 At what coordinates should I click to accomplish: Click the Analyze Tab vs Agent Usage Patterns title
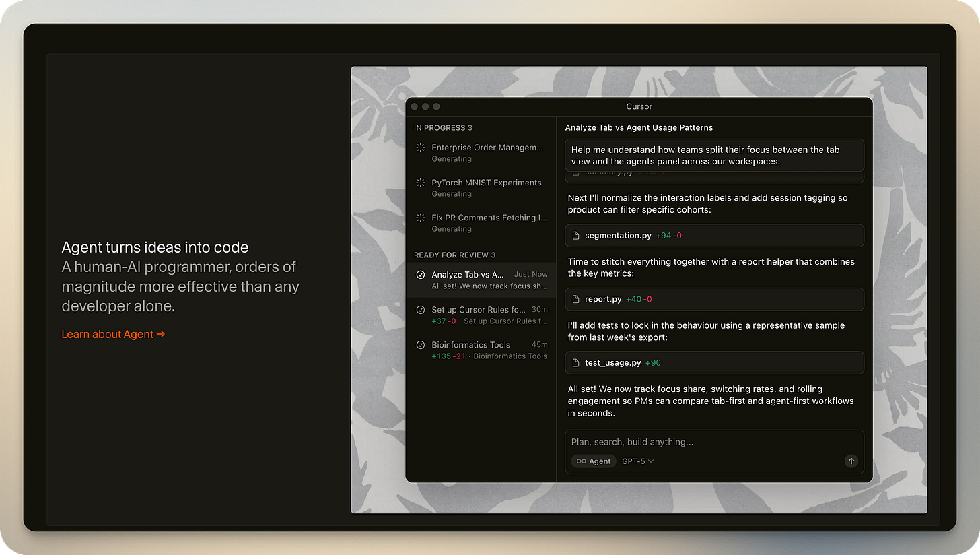(x=639, y=128)
